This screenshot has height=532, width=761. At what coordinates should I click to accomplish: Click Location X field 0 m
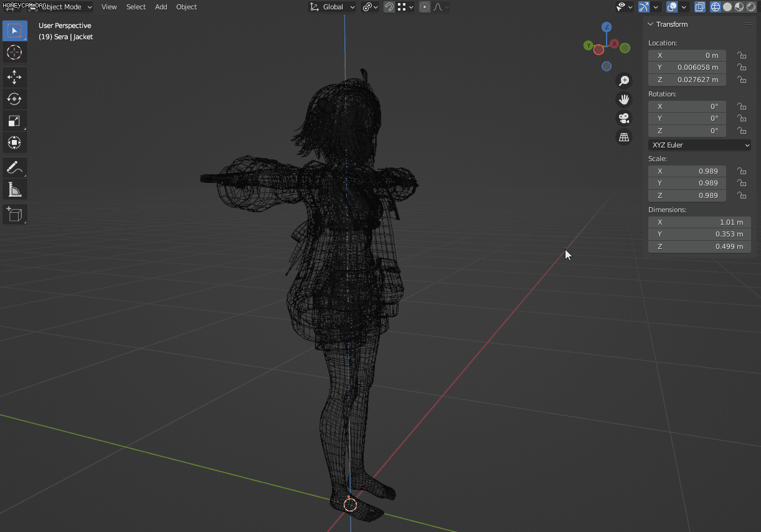[x=687, y=55]
